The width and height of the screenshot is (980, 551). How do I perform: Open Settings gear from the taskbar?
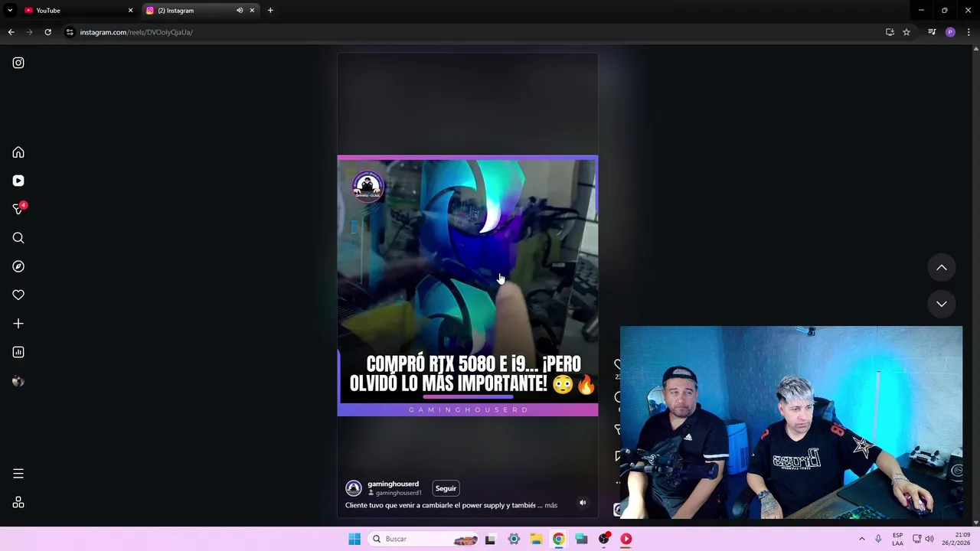pyautogui.click(x=514, y=539)
